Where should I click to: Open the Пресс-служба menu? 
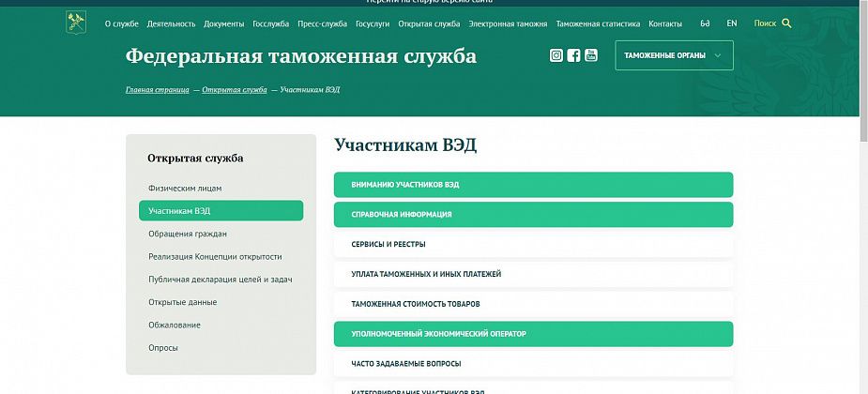coord(322,23)
